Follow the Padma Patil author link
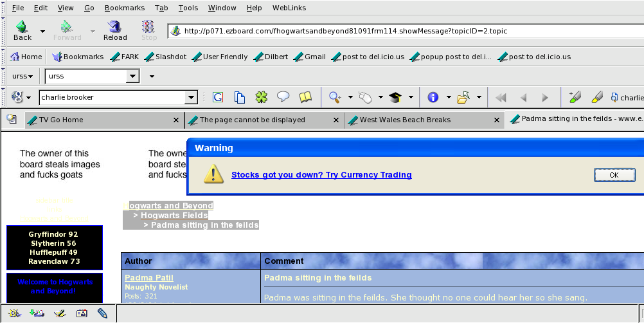The image size is (644, 323). pyautogui.click(x=149, y=277)
